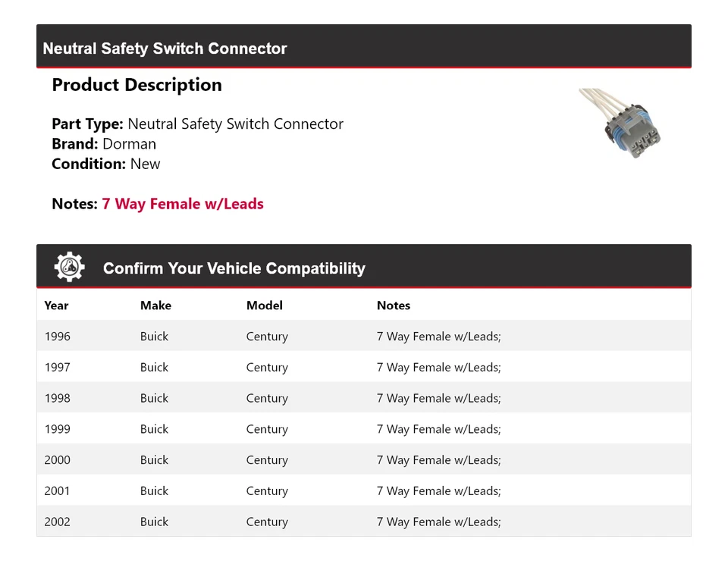Click the Year column header
The height and width of the screenshot is (561, 728).
pos(56,306)
